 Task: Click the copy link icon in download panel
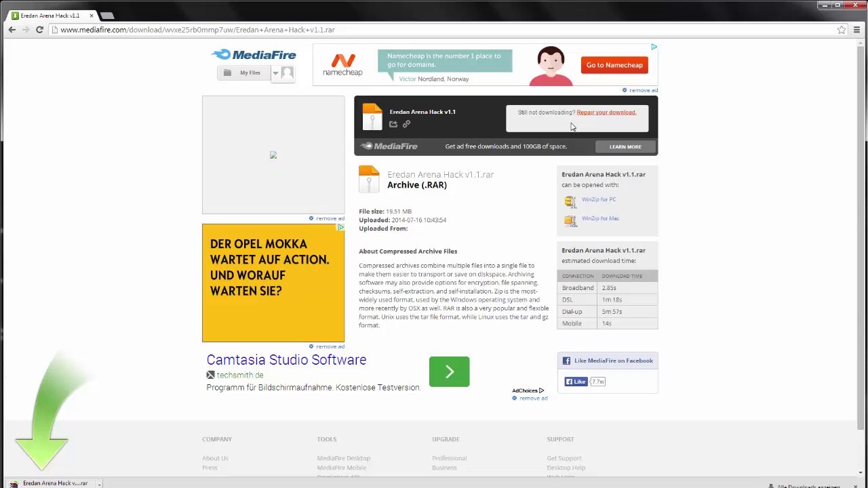pyautogui.click(x=406, y=124)
